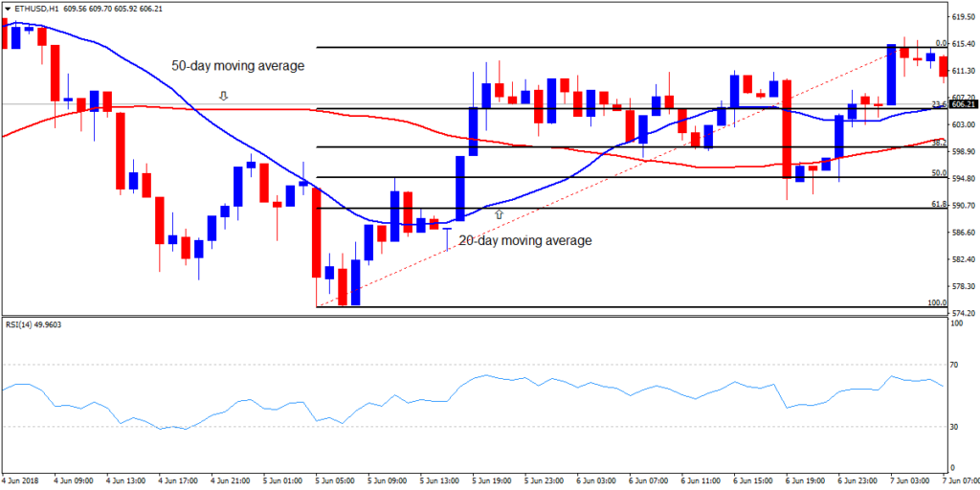Select the up arrow above 20-day moving average
980x490 pixels.
(498, 215)
